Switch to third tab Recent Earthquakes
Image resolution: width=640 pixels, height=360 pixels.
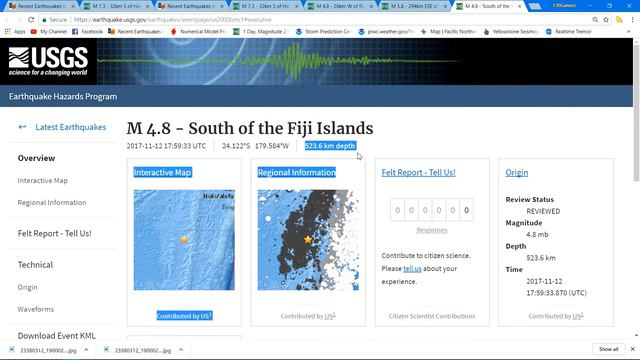pos(190,6)
